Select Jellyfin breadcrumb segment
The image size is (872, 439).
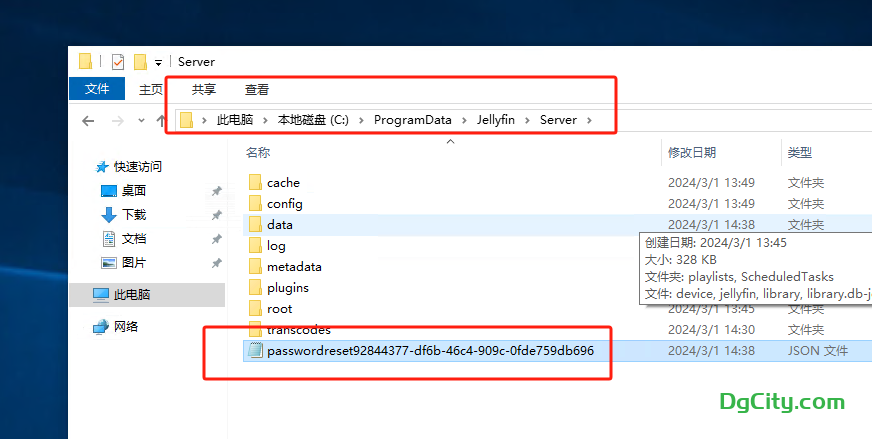[496, 120]
